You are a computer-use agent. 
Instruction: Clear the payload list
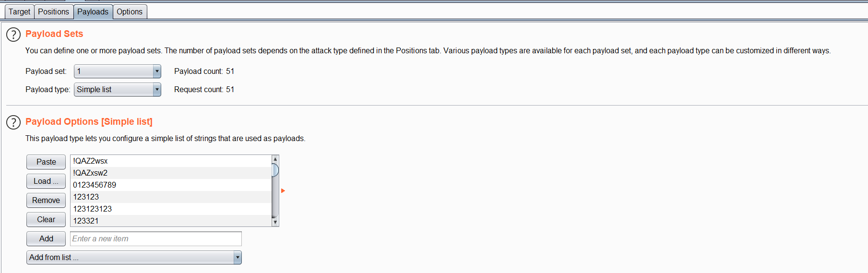tap(46, 220)
